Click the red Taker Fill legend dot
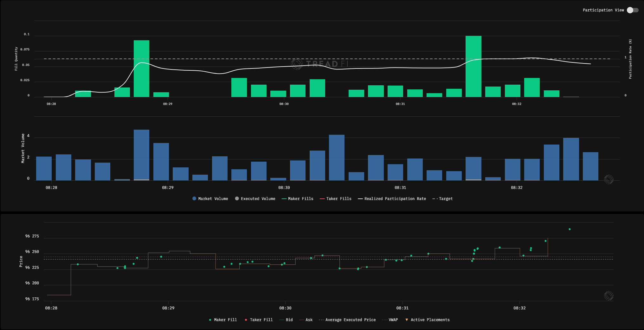Viewport: 644px width, 330px height. click(246, 320)
